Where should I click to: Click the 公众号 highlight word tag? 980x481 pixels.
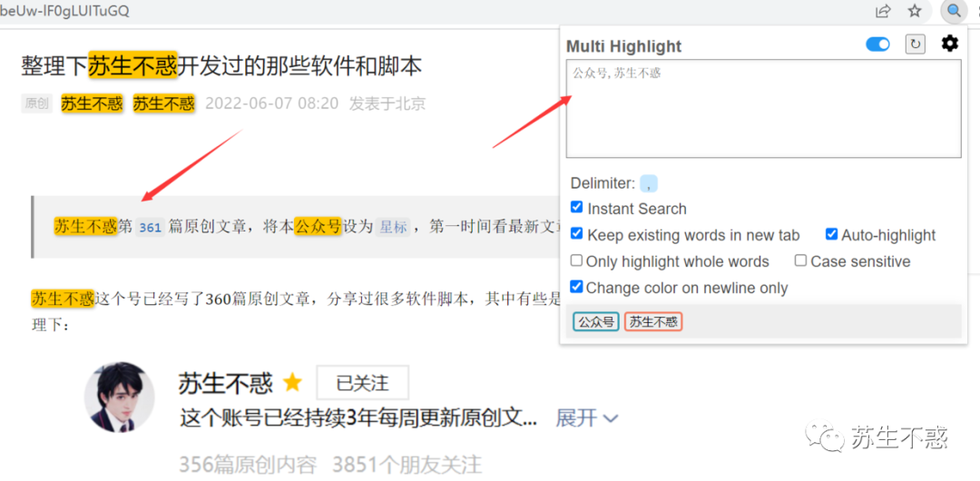pyautogui.click(x=595, y=321)
